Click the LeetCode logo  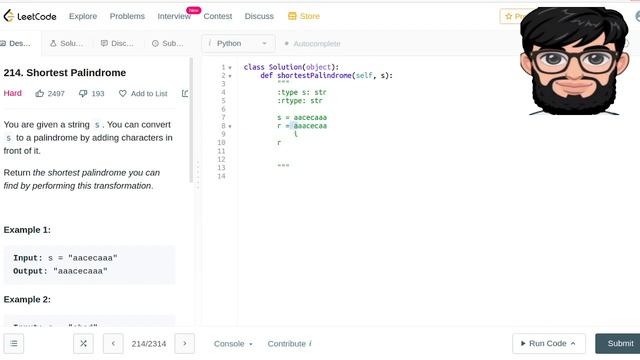[30, 16]
